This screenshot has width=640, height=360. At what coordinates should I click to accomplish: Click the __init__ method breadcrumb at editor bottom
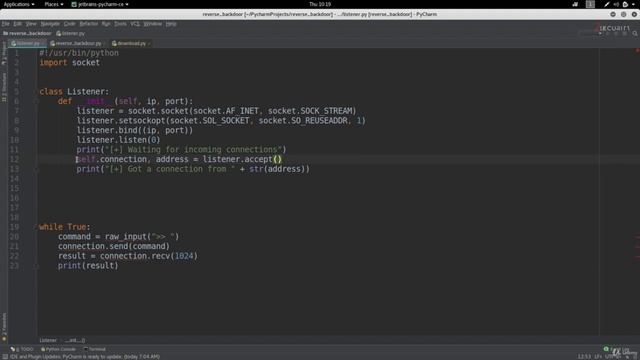pos(75,340)
